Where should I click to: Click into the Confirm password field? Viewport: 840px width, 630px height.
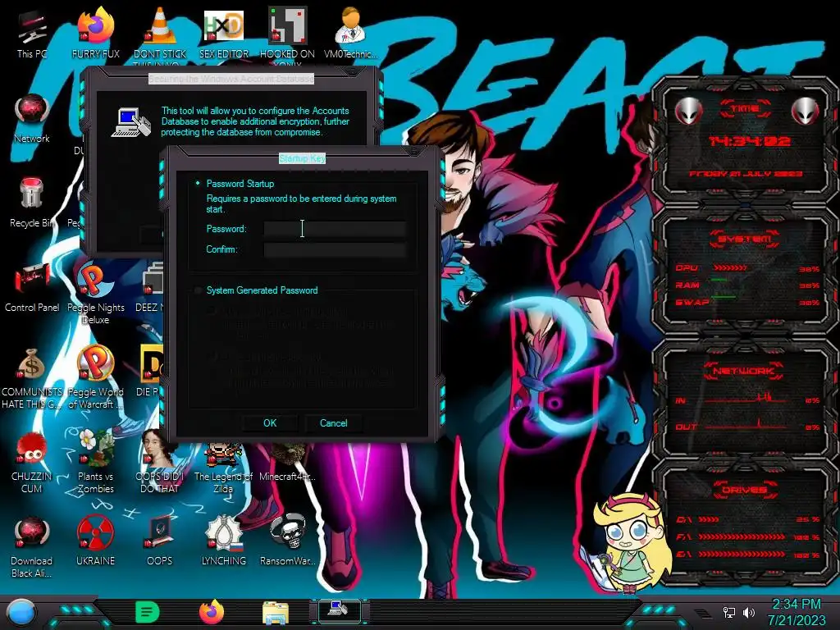point(335,249)
